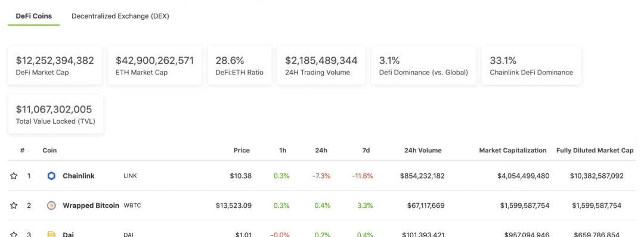Image resolution: width=644 pixels, height=237 pixels.
Task: Click the Wrapped Bitcoin logo icon
Action: [51, 205]
